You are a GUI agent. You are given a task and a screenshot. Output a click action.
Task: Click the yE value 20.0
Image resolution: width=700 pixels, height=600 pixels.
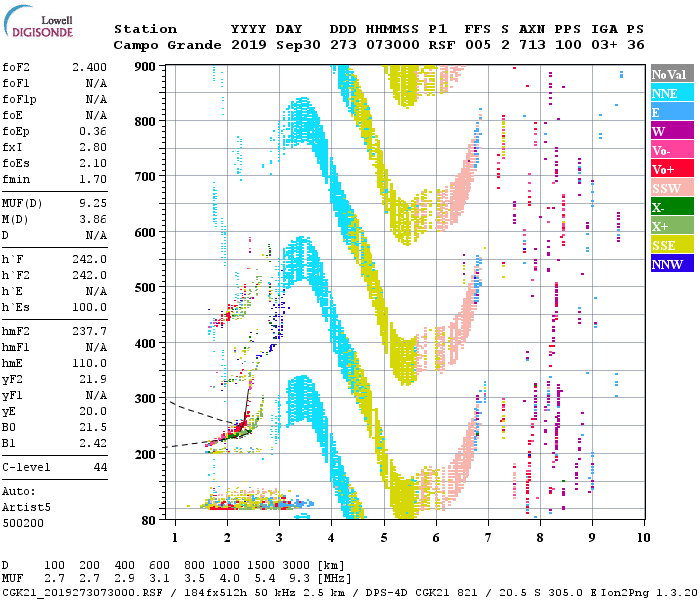pyautogui.click(x=93, y=412)
